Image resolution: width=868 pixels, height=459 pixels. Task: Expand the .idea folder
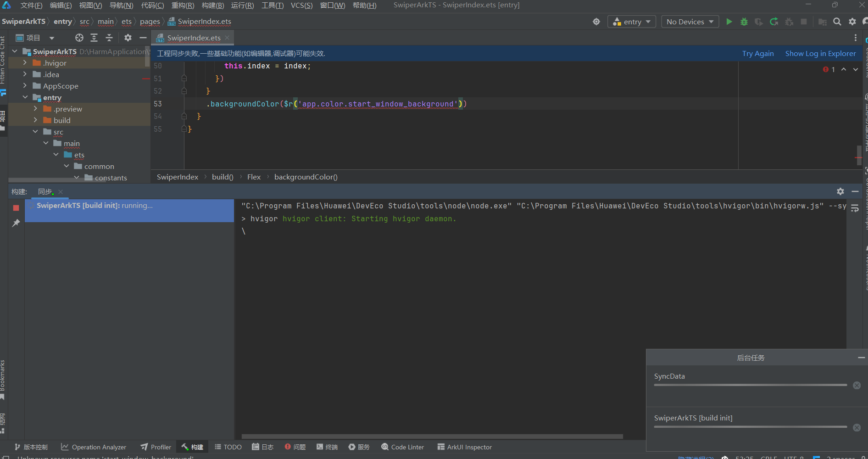25,74
